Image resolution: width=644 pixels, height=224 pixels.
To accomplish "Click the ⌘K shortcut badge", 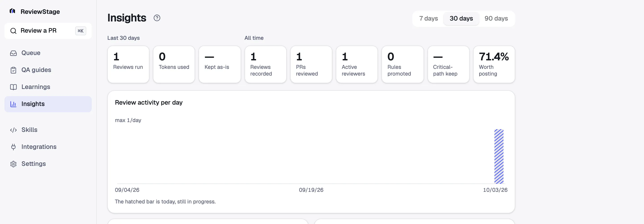I will click(x=80, y=31).
